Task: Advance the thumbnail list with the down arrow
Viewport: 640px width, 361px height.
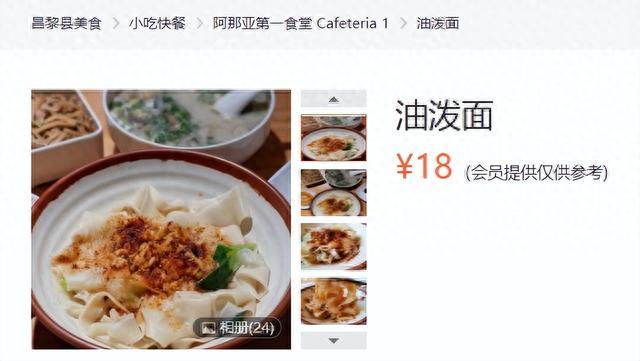Action: pyautogui.click(x=333, y=341)
